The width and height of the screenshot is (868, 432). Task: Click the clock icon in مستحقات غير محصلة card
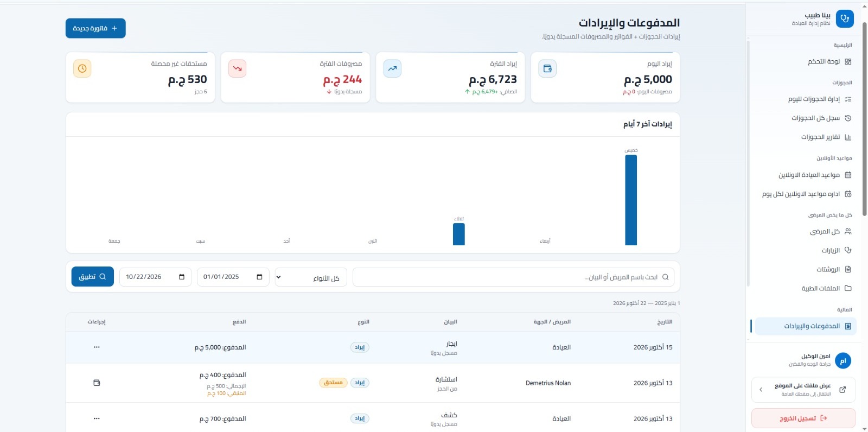click(82, 68)
